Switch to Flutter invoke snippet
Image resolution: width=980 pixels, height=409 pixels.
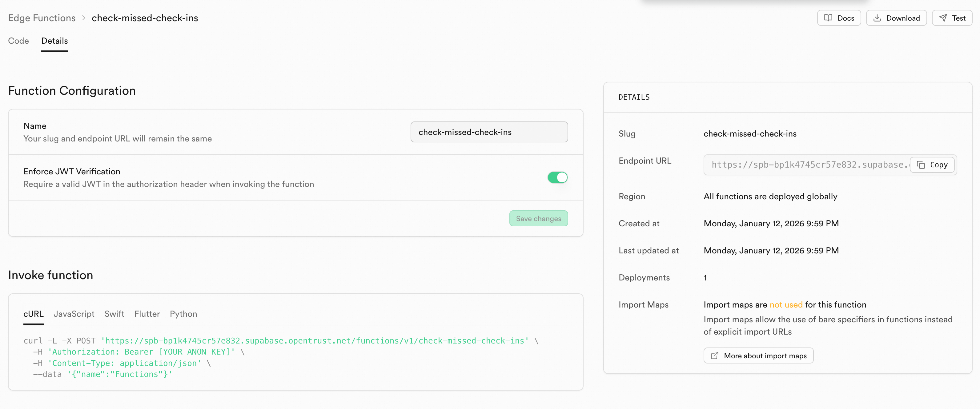coord(147,314)
